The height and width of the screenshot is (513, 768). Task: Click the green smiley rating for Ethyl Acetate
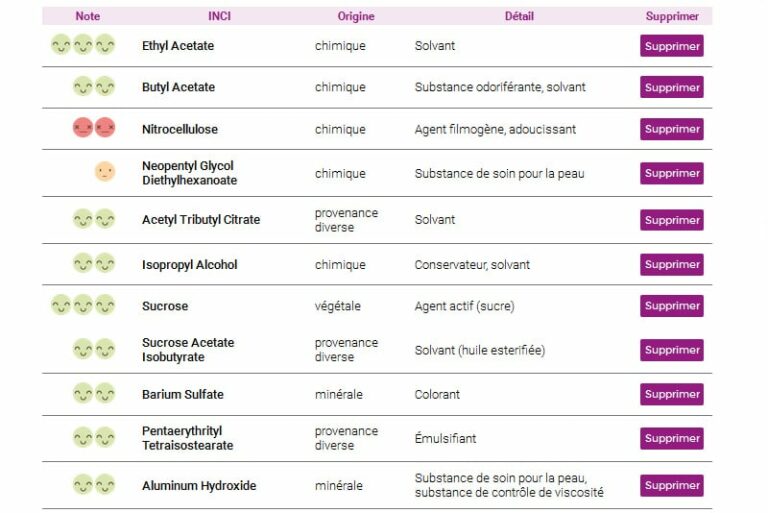pyautogui.click(x=83, y=44)
